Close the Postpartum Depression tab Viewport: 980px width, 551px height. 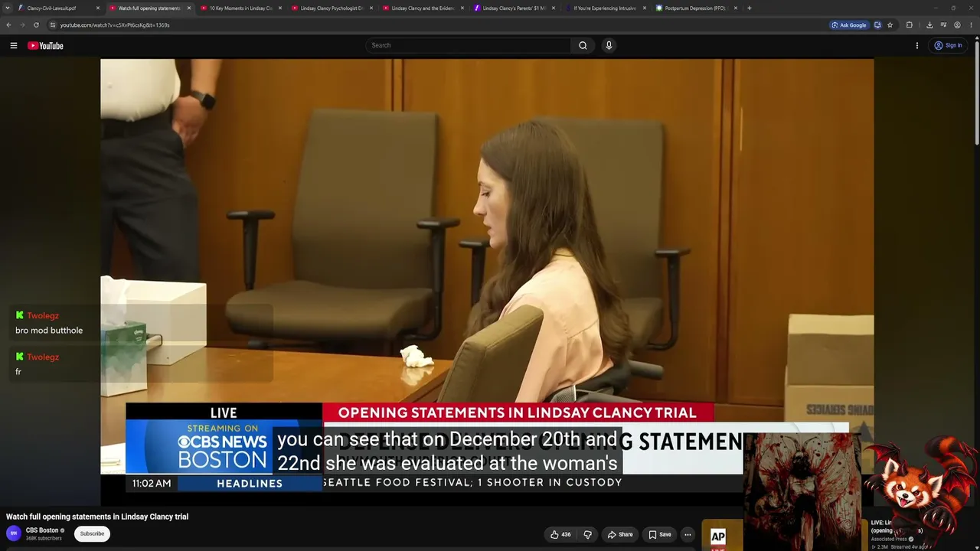(736, 8)
